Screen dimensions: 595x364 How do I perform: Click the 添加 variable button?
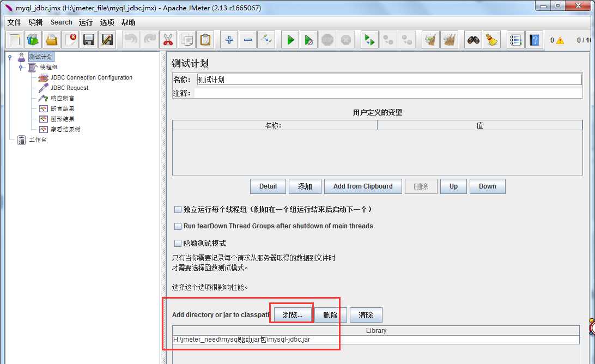pos(305,186)
